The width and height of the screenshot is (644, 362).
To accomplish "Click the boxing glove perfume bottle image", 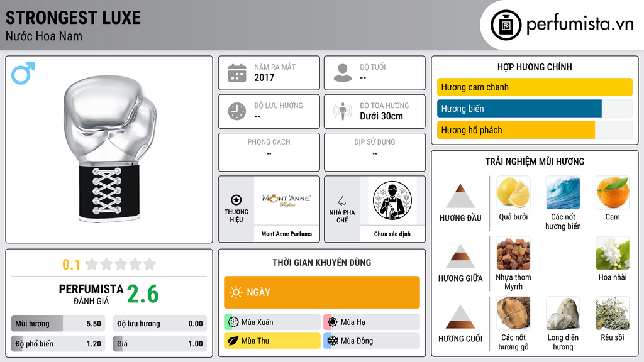I will [109, 148].
